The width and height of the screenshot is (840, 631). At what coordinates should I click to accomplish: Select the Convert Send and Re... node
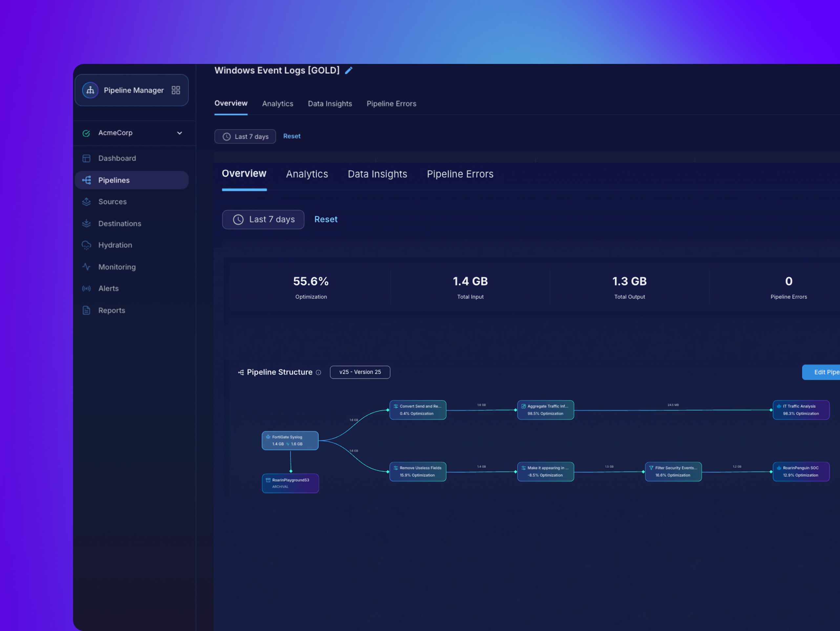click(418, 410)
